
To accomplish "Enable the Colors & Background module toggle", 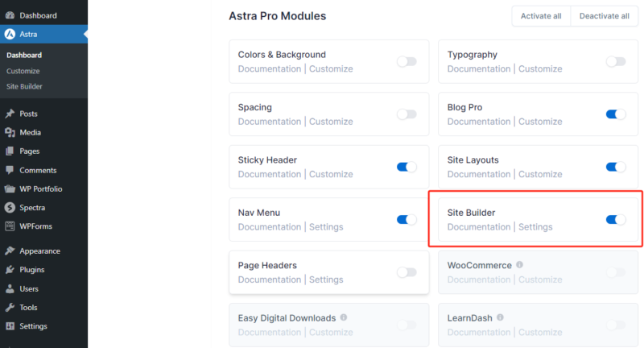I will (x=407, y=61).
